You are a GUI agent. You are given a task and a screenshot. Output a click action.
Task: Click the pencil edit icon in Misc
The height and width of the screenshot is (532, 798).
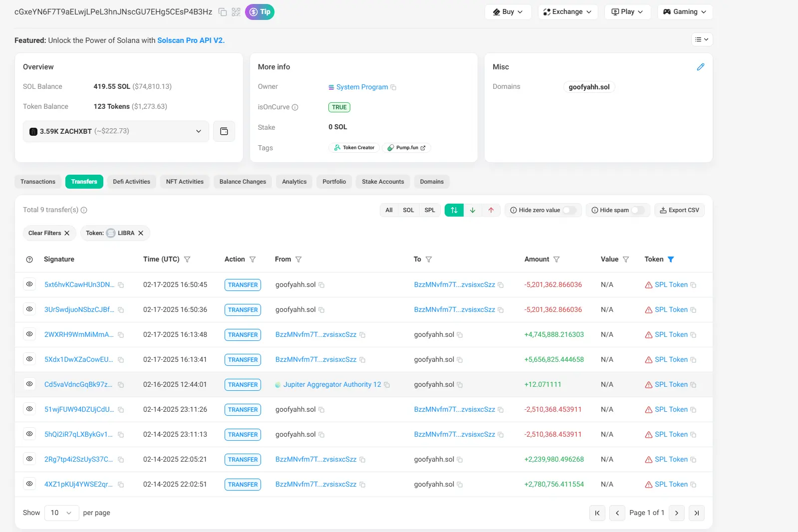pos(700,67)
